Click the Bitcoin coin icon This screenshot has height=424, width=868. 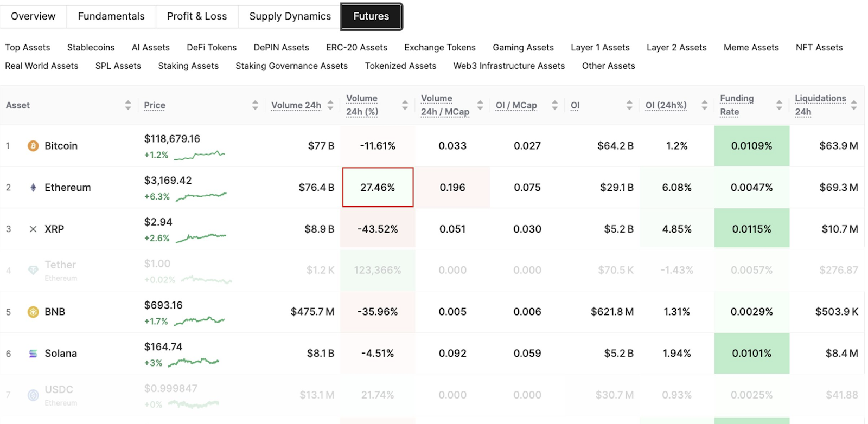point(33,146)
